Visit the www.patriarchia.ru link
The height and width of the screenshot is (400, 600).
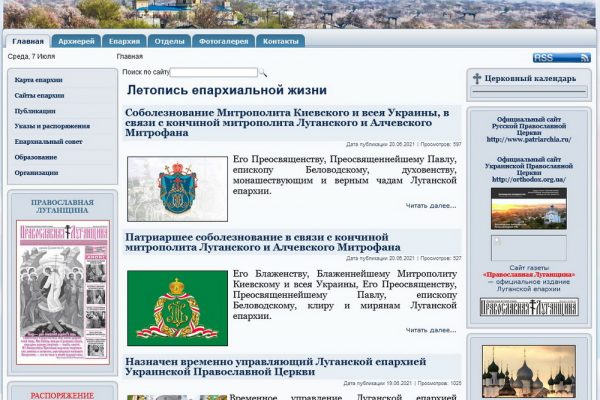click(528, 139)
